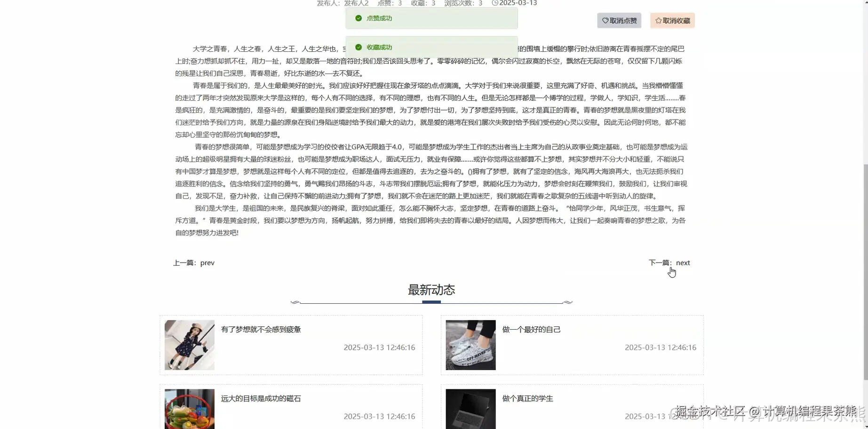Toggle off the favorite via 取消收藏
868x429 pixels.
point(672,20)
